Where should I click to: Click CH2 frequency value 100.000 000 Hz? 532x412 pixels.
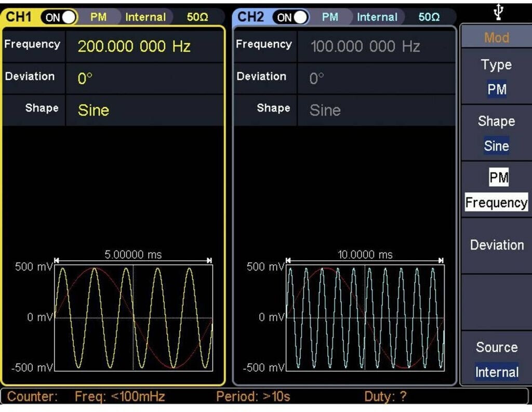365,47
